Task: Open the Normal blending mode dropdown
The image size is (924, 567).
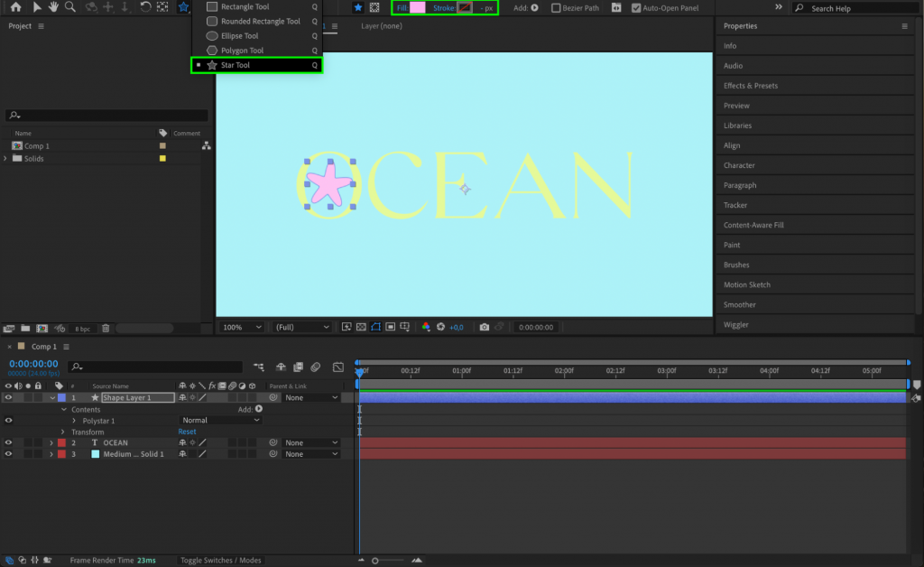Action: [x=220, y=420]
